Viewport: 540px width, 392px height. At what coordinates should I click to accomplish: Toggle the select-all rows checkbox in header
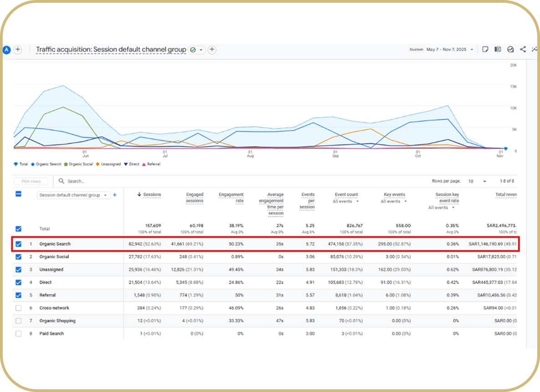(x=19, y=194)
